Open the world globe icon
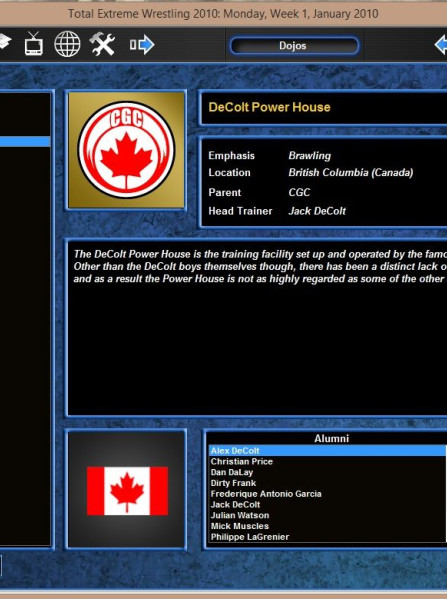447x599 pixels. (67, 44)
